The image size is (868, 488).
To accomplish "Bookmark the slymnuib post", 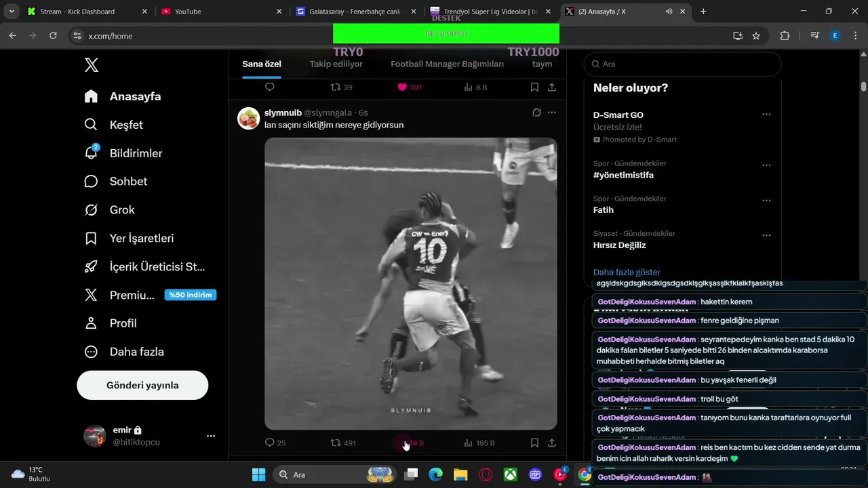I will [534, 443].
